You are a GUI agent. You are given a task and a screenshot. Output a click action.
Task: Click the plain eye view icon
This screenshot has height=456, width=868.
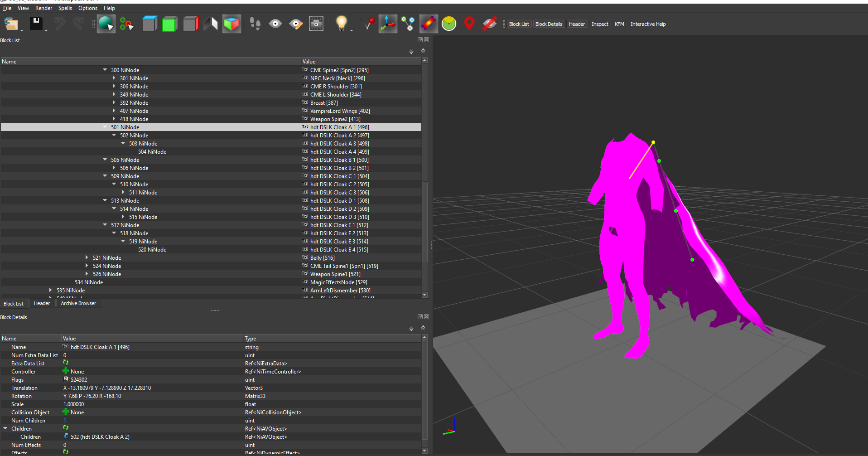coord(275,24)
